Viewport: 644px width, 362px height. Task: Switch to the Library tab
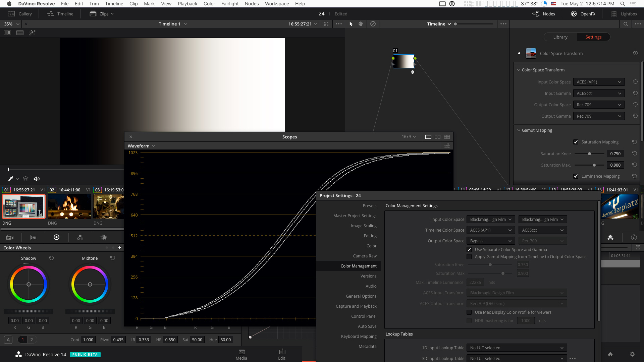click(x=560, y=37)
